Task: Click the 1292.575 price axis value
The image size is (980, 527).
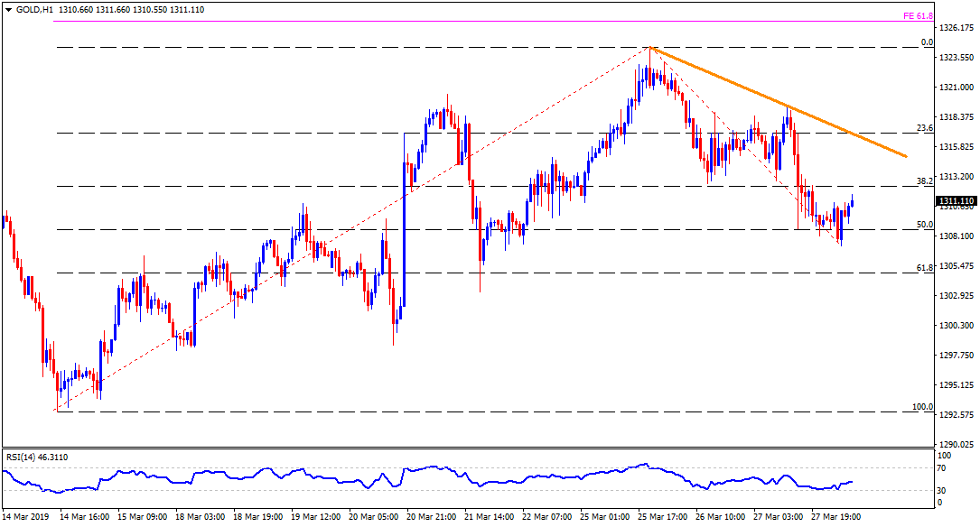Action: [x=956, y=415]
